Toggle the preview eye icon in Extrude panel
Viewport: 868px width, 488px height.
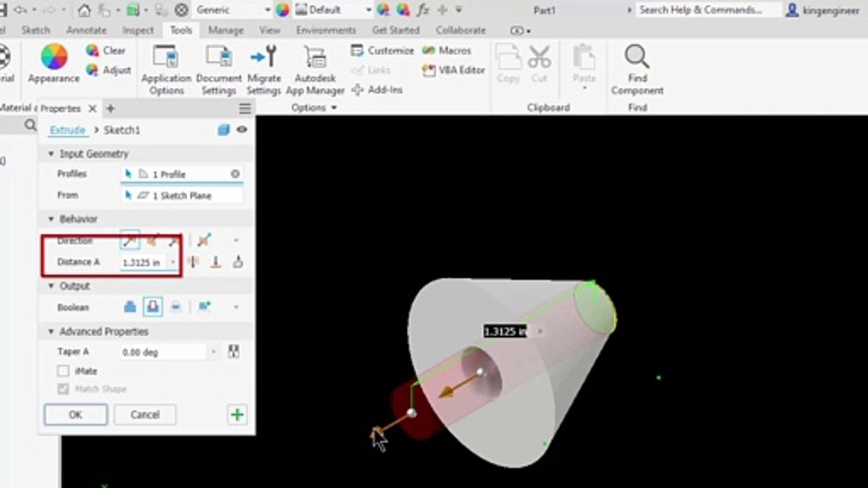[x=241, y=129]
